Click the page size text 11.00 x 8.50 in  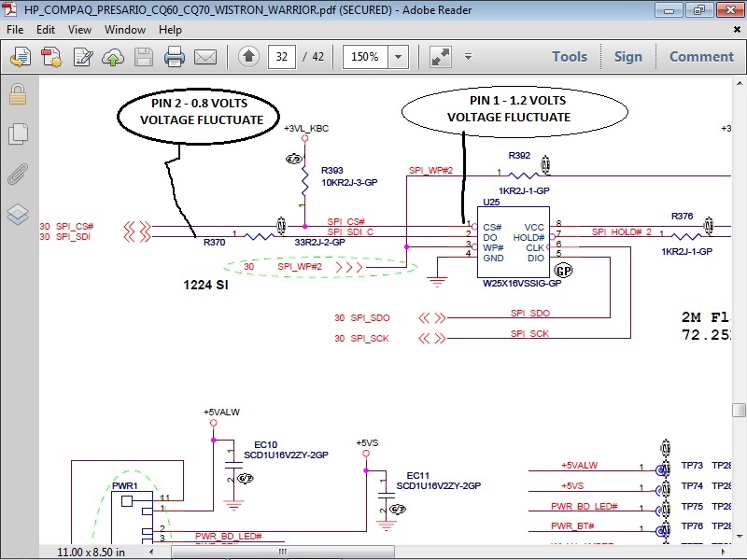(91, 552)
